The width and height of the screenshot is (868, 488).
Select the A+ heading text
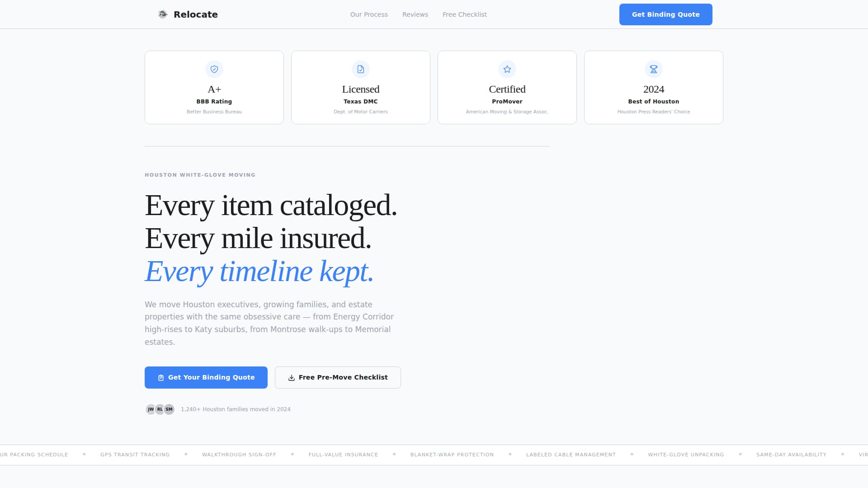(x=214, y=89)
